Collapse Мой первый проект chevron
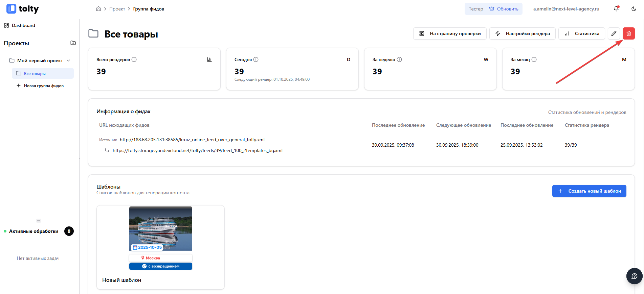Screen dimensions: 644x294 pyautogui.click(x=68, y=60)
